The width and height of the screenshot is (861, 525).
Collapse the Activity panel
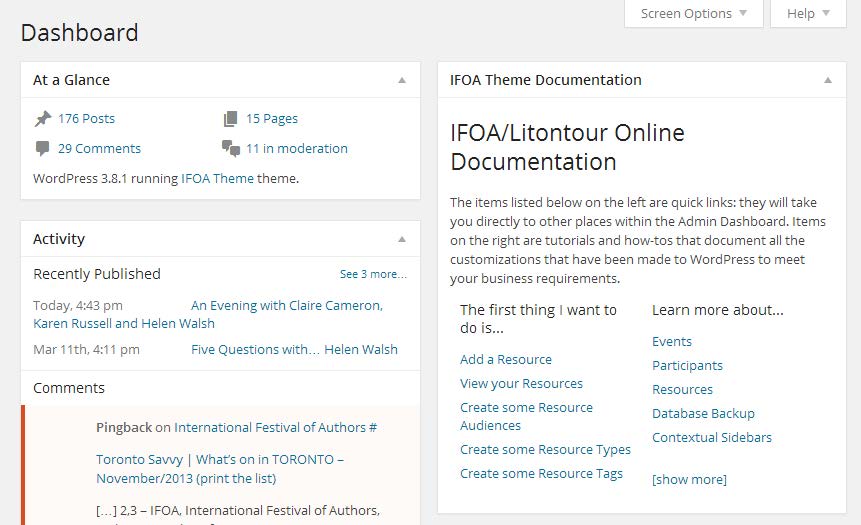402,239
